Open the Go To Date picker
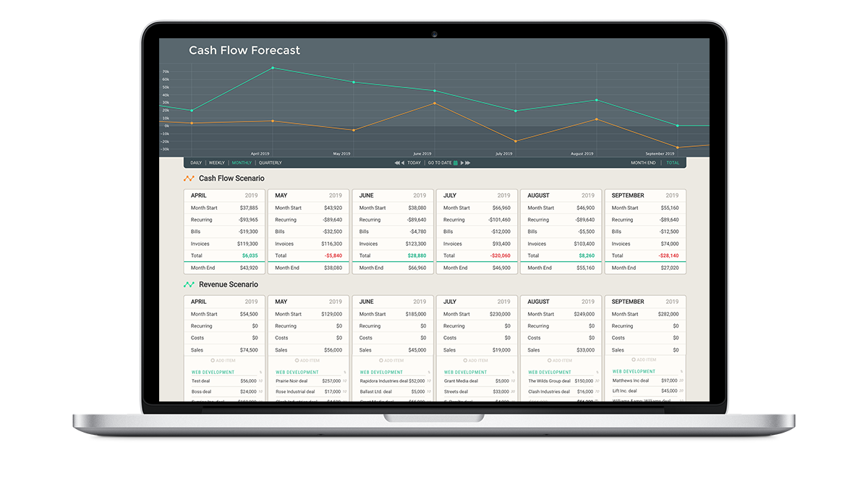868x484 pixels. click(440, 163)
